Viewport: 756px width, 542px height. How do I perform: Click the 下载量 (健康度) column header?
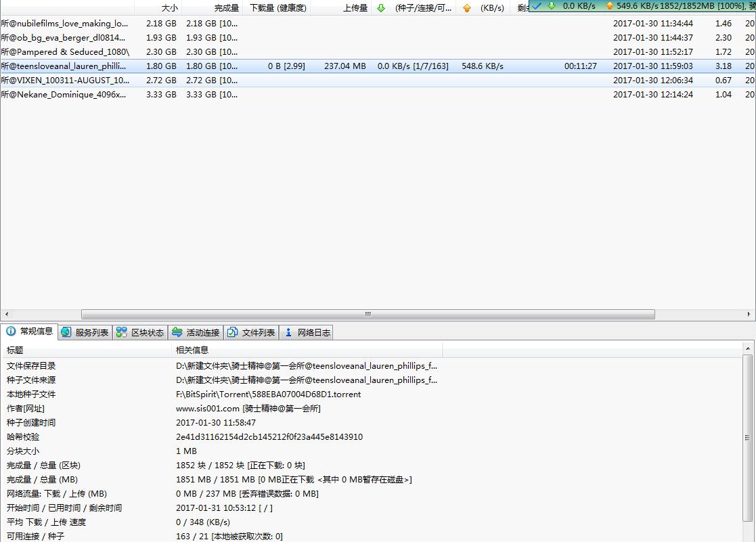tap(277, 8)
